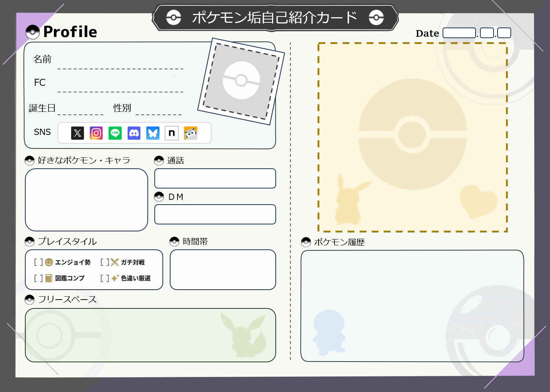The height and width of the screenshot is (392, 550).
Task: Click the 時間帯 input box
Action: [x=223, y=270]
